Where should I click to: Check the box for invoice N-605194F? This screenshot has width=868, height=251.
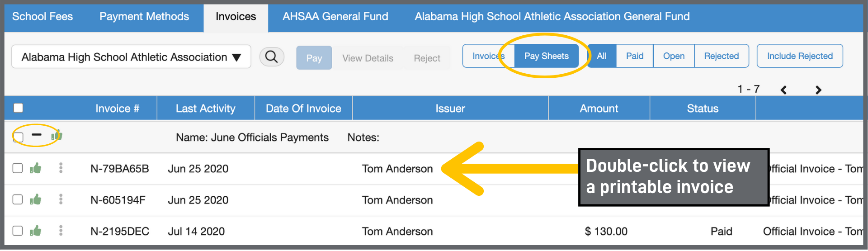18,199
